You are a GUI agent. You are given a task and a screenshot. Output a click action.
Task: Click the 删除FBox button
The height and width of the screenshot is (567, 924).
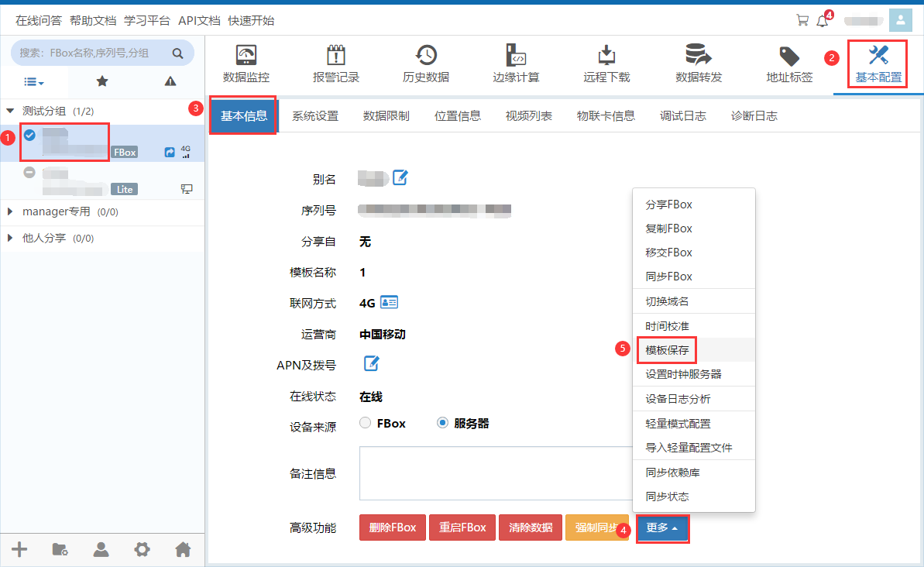[393, 527]
